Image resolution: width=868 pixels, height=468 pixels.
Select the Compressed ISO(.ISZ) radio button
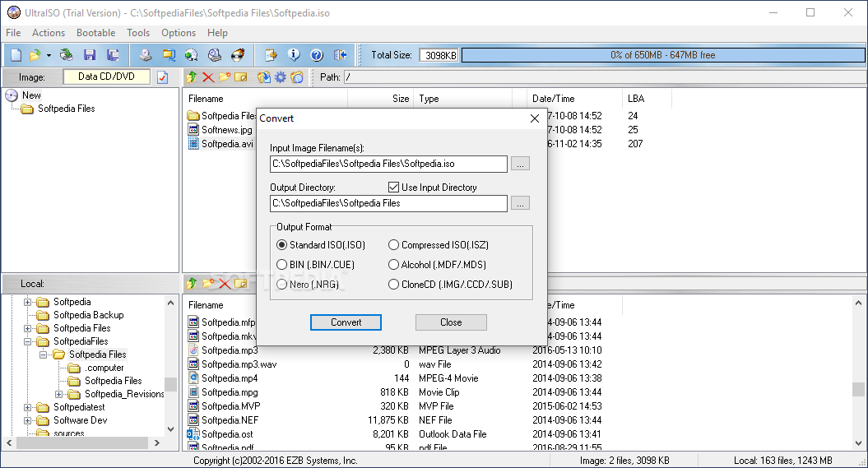(x=393, y=244)
